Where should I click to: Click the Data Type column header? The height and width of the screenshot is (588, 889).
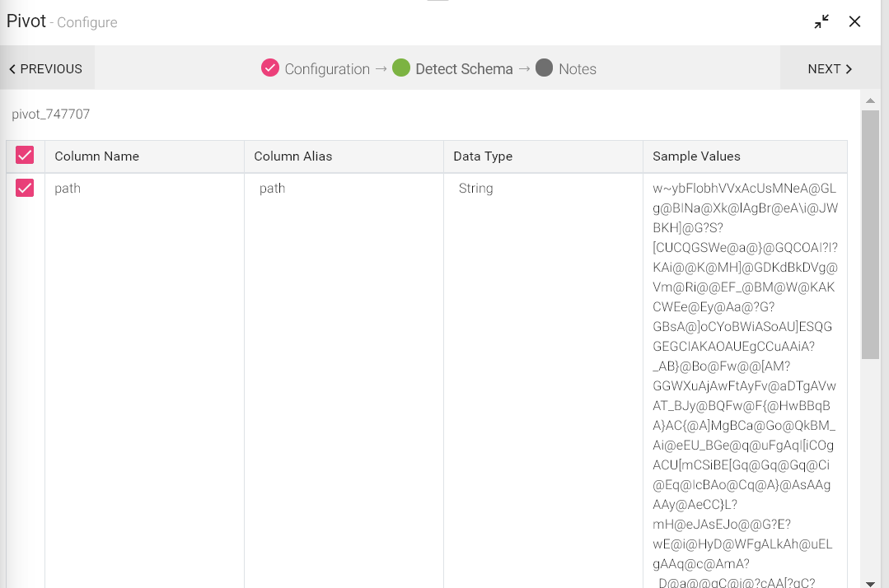pyautogui.click(x=483, y=156)
